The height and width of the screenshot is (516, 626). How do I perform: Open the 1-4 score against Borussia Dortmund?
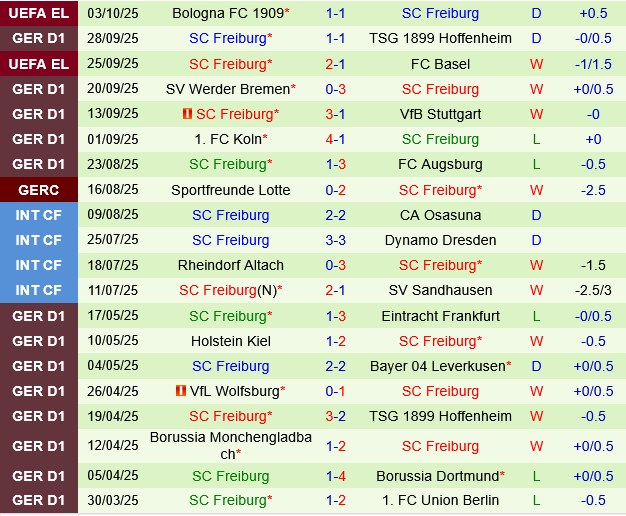[x=335, y=476]
